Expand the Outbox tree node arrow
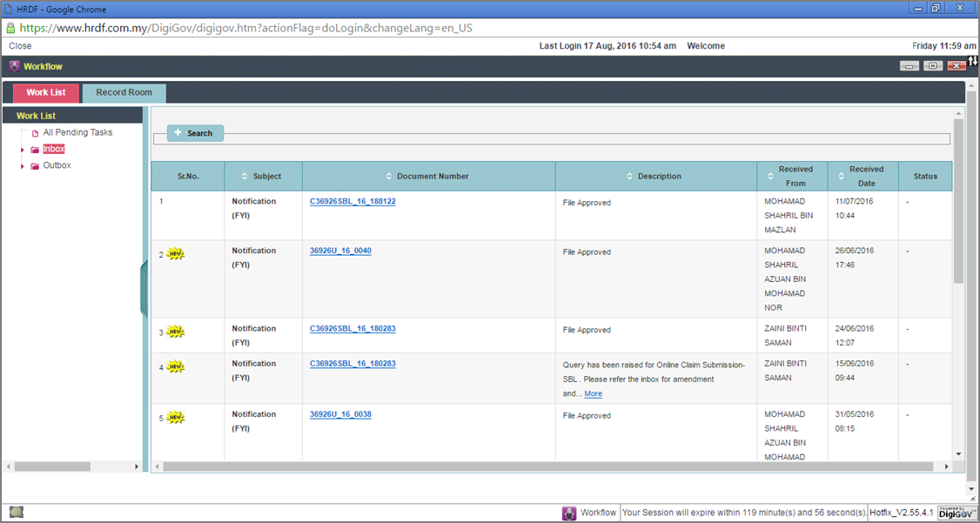 coord(23,166)
